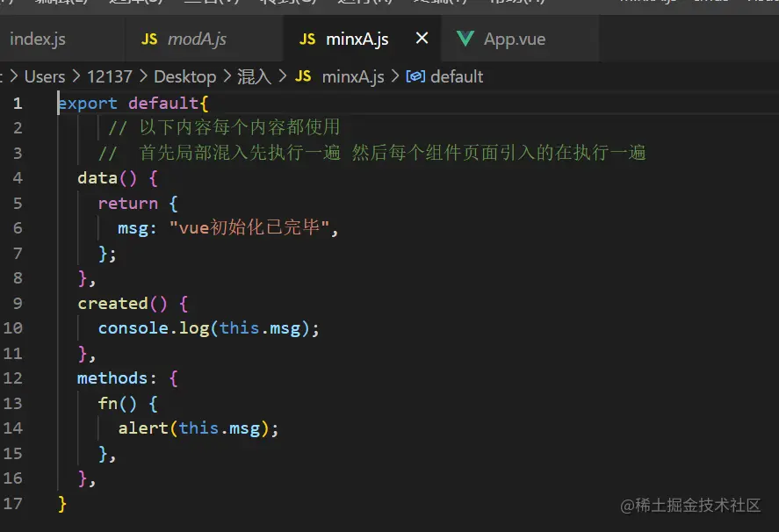
Task: Click line number 17 in the gutter
Action: (x=13, y=504)
